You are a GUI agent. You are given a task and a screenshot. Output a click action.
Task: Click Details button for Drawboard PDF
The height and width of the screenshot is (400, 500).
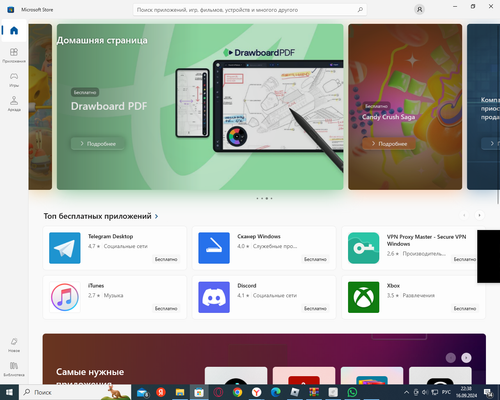[x=98, y=144]
